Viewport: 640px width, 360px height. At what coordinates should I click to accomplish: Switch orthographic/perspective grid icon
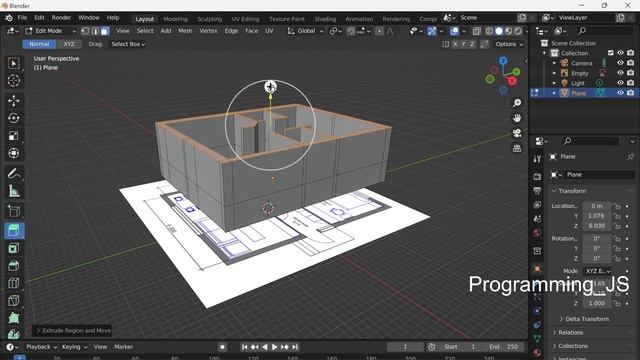click(517, 148)
